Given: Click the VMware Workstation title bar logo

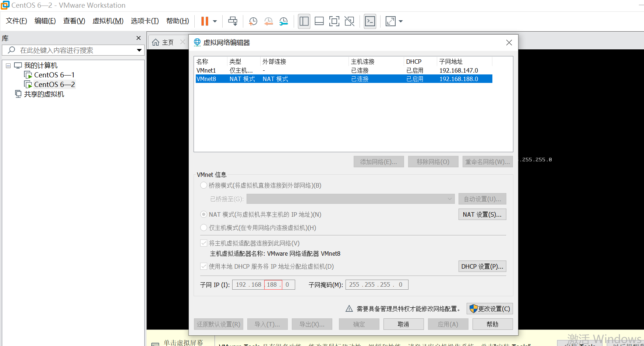Looking at the screenshot, I should [5, 5].
